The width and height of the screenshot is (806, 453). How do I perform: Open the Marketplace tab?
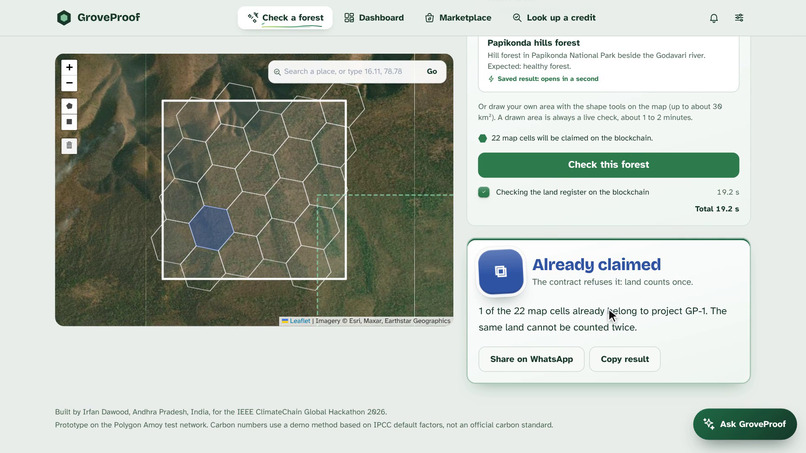click(x=457, y=17)
